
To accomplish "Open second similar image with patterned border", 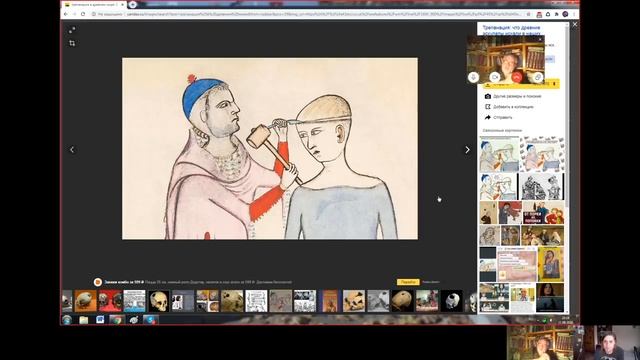I will [x=542, y=154].
